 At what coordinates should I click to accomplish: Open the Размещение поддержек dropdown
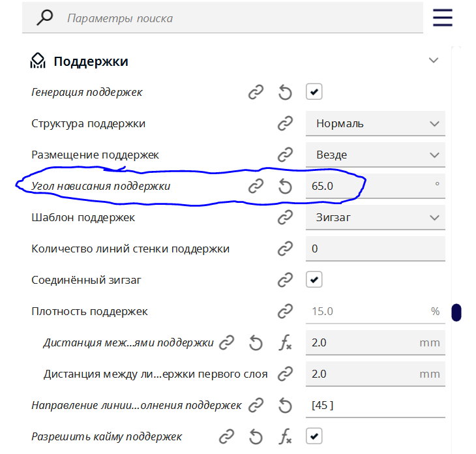(x=375, y=155)
